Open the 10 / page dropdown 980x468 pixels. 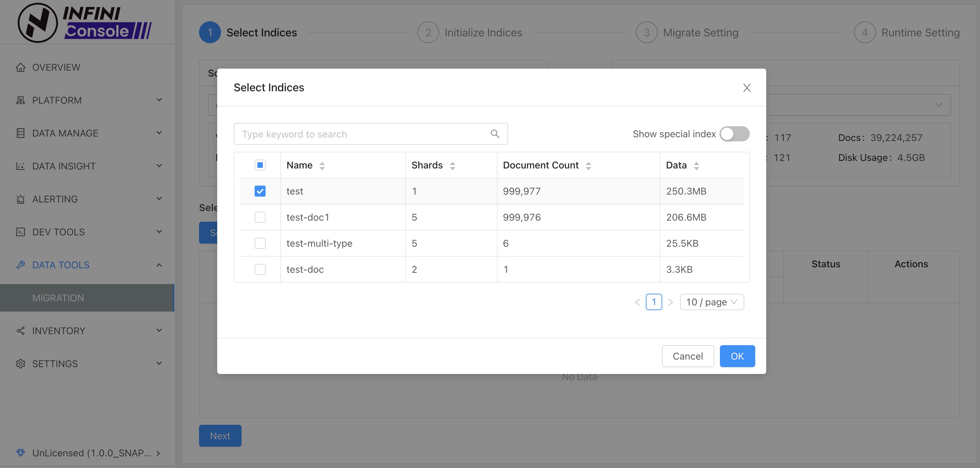[711, 302]
